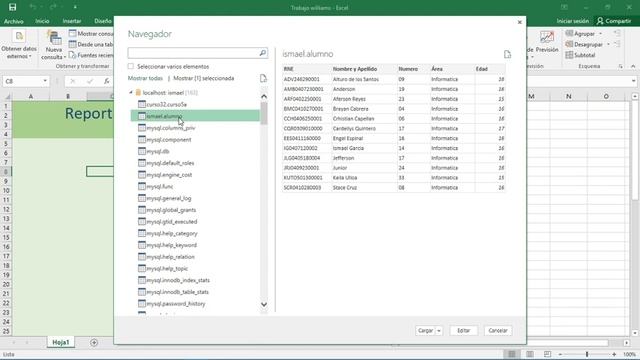Open the Name Box dropdown
The width and height of the screenshot is (640, 360).
[45, 81]
